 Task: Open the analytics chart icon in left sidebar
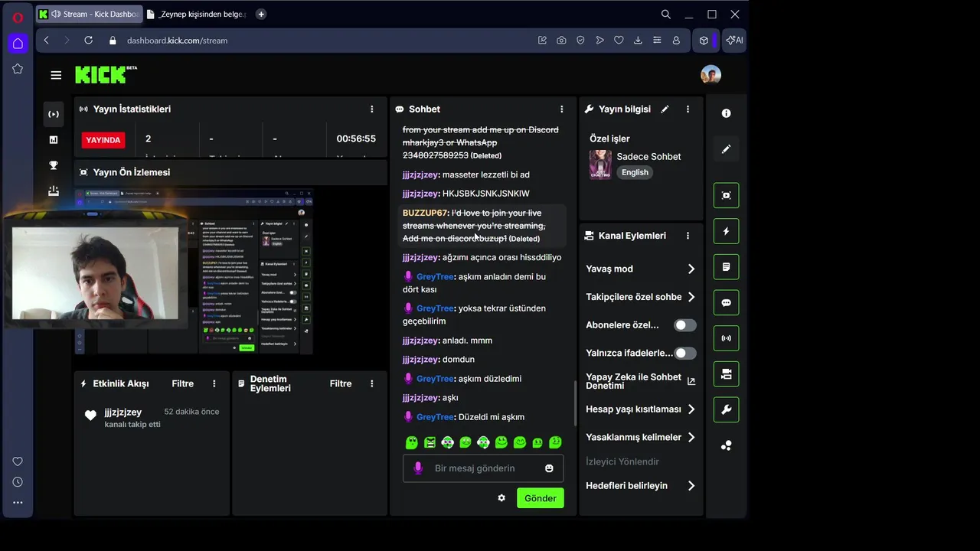53,139
